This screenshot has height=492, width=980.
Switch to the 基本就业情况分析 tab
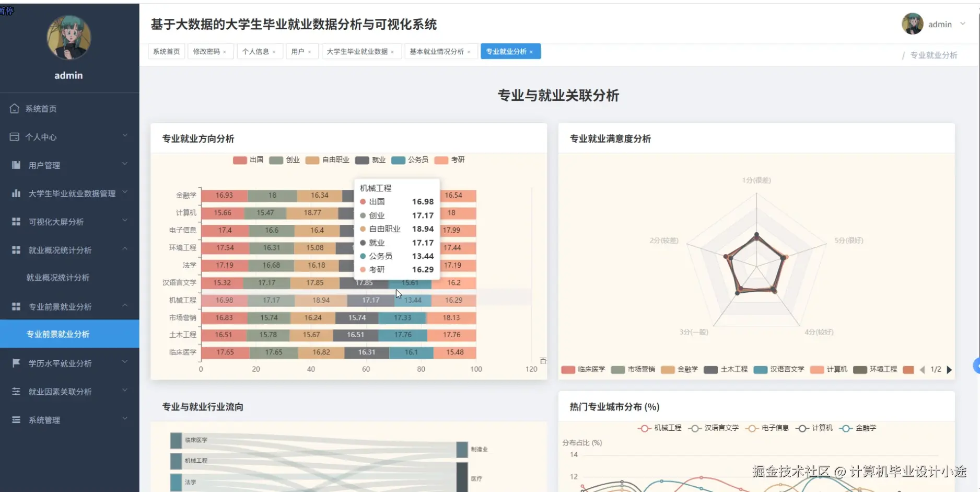437,51
